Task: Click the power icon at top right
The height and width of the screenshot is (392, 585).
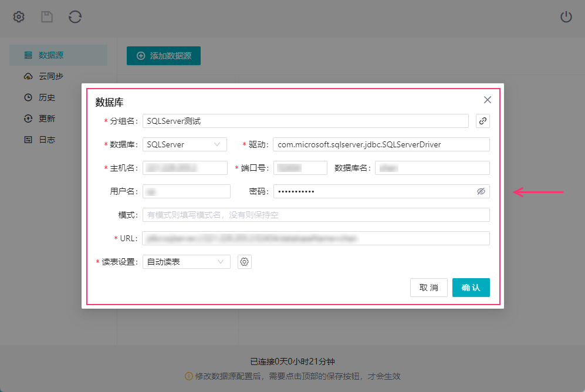Action: click(x=566, y=17)
